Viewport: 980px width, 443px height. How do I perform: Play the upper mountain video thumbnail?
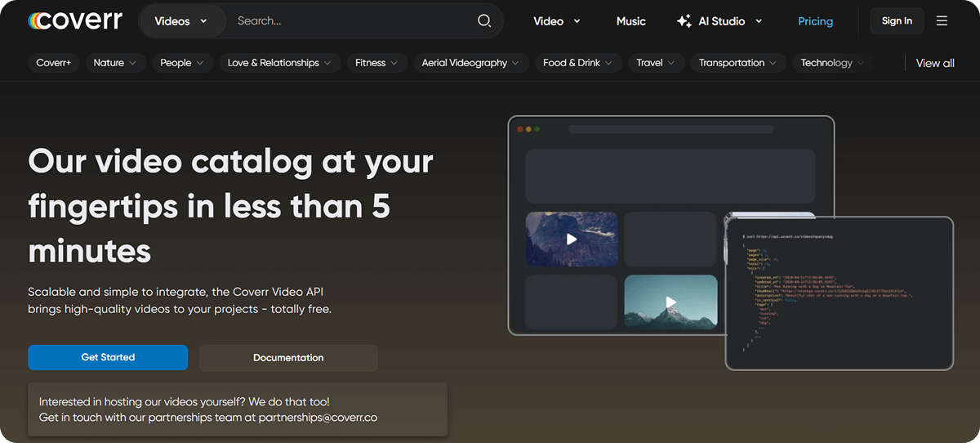[571, 239]
